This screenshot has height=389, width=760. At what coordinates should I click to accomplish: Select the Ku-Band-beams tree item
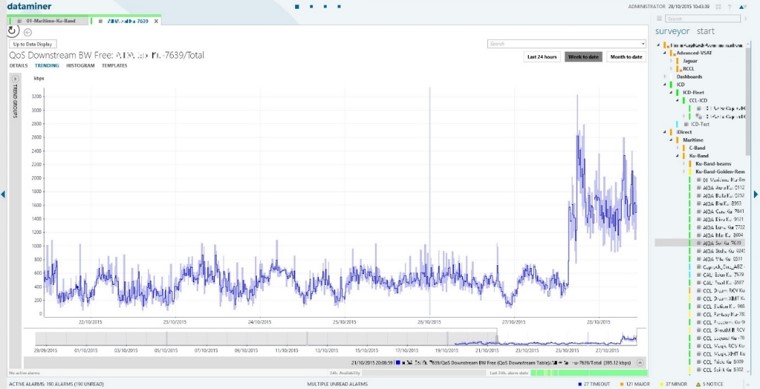[x=713, y=164]
